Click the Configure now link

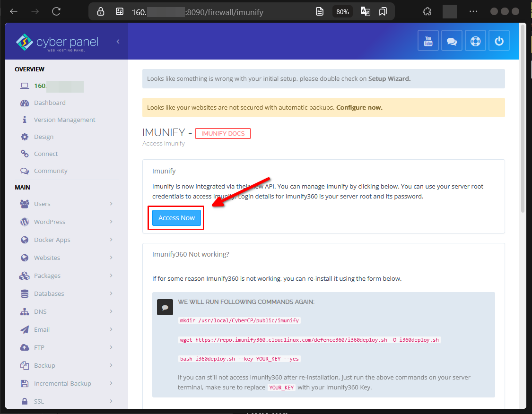point(359,107)
